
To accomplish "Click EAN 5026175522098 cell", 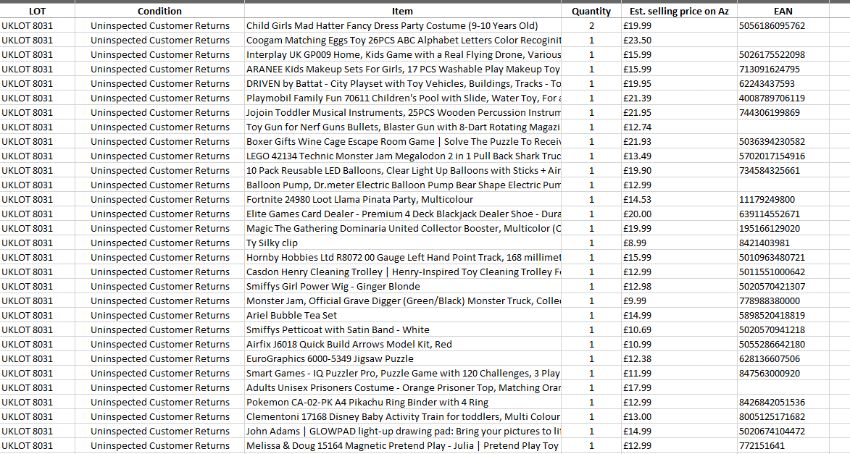I will pyautogui.click(x=783, y=55).
